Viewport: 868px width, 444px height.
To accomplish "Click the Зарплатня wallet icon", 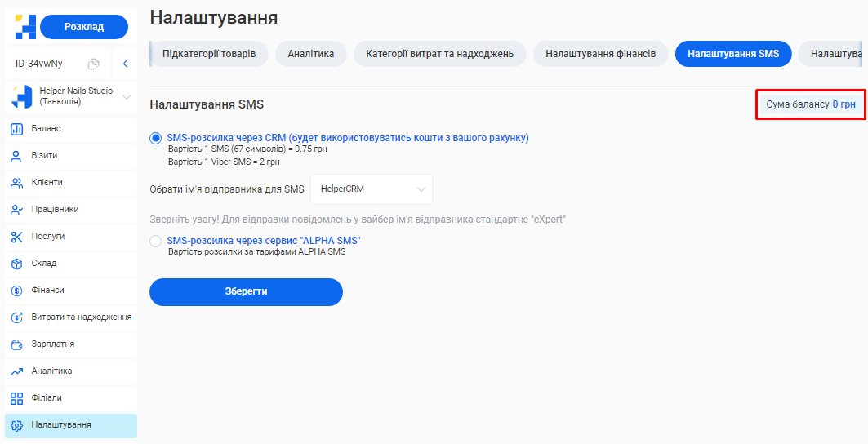I will [x=16, y=344].
